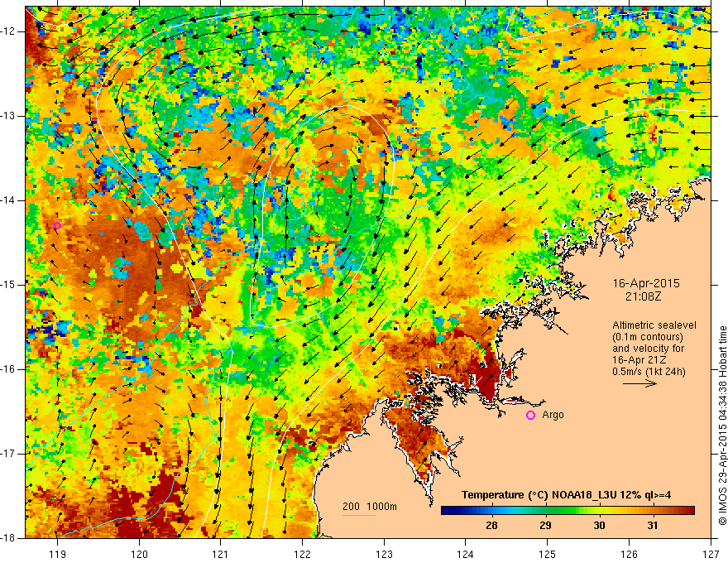
Task: Click longitude axis label 123
Action: (x=384, y=554)
